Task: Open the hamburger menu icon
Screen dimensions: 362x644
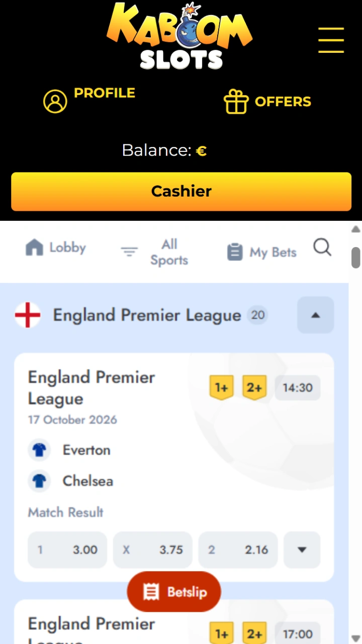Action: click(x=331, y=40)
